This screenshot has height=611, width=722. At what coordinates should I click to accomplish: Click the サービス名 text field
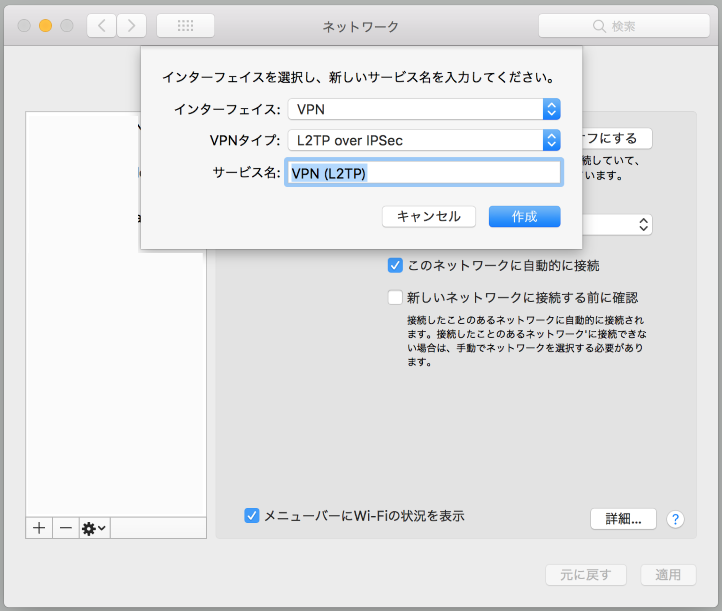pyautogui.click(x=424, y=173)
